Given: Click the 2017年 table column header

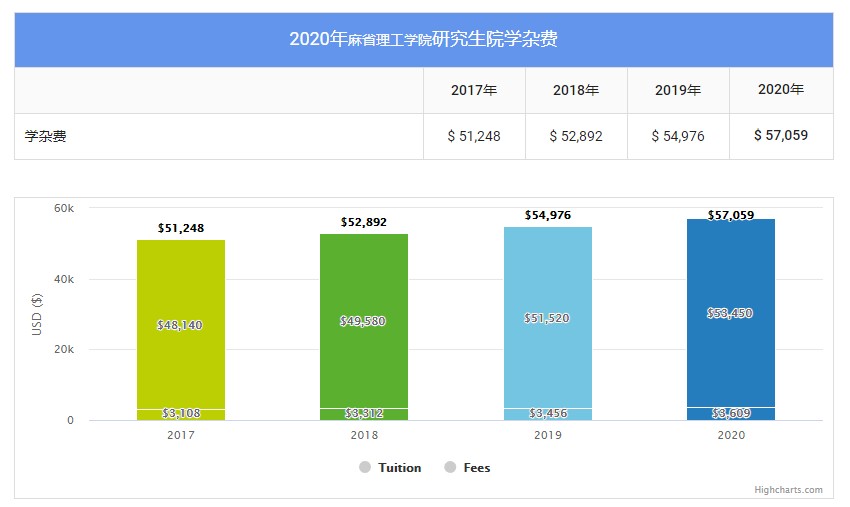Looking at the screenshot, I should (x=474, y=90).
